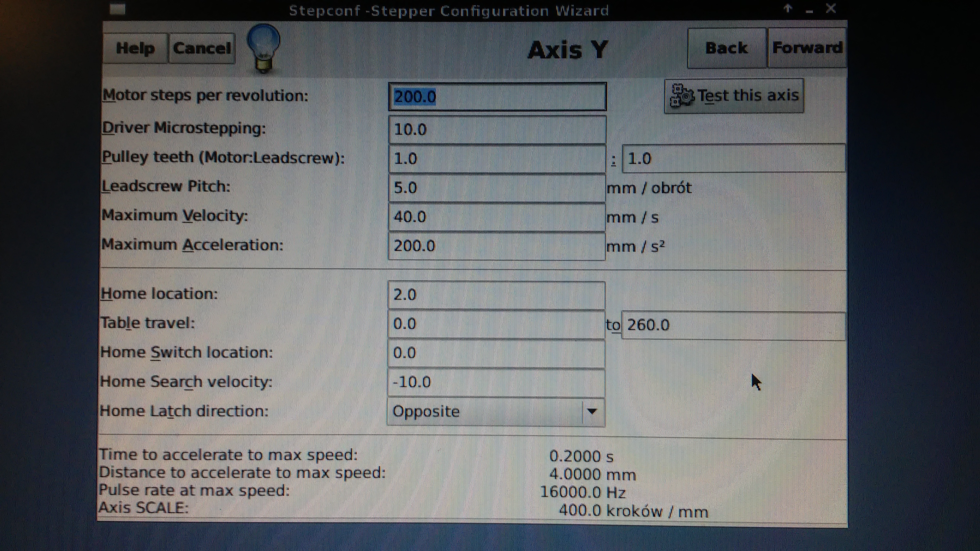Click the Maximum Acceleration field

(x=497, y=246)
